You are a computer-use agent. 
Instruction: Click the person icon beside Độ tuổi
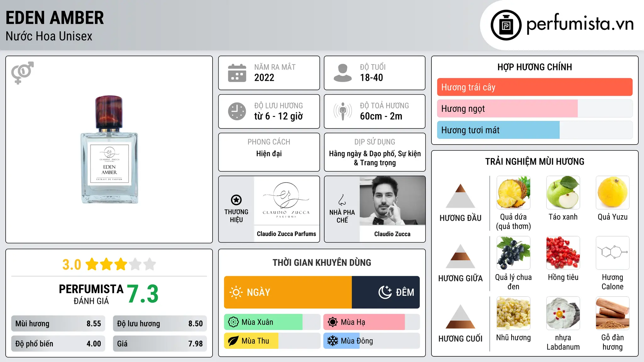point(342,73)
